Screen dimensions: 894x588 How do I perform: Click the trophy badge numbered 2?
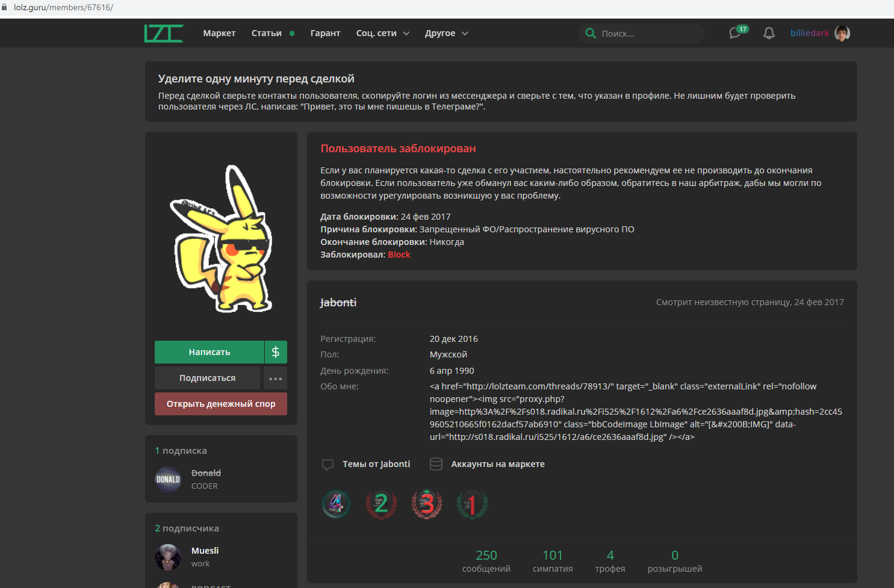click(x=381, y=504)
